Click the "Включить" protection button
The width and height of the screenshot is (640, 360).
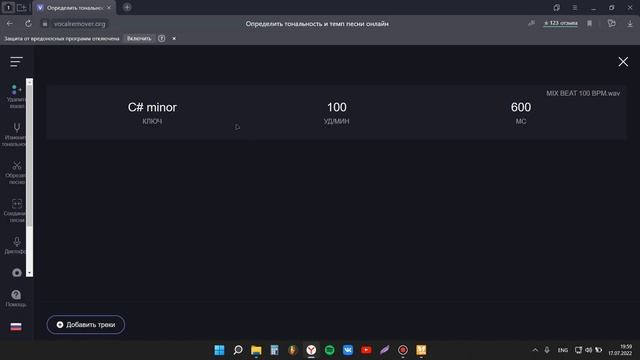coord(139,38)
